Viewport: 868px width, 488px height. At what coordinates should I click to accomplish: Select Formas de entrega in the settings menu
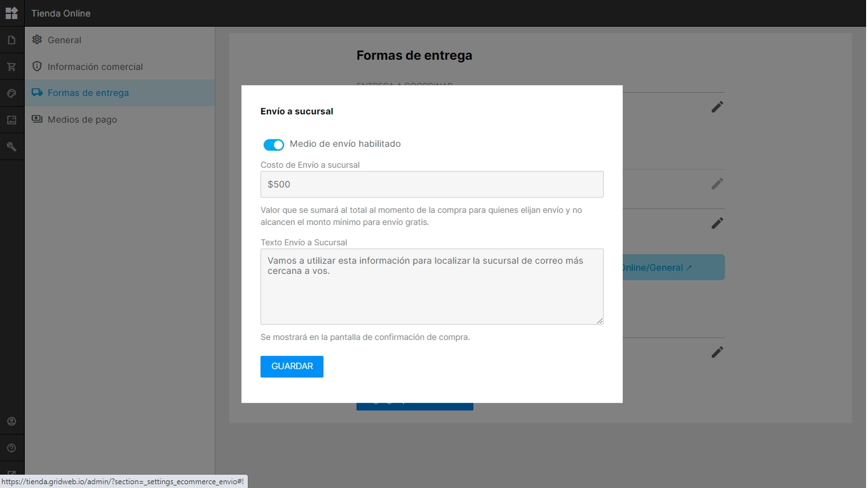point(119,93)
